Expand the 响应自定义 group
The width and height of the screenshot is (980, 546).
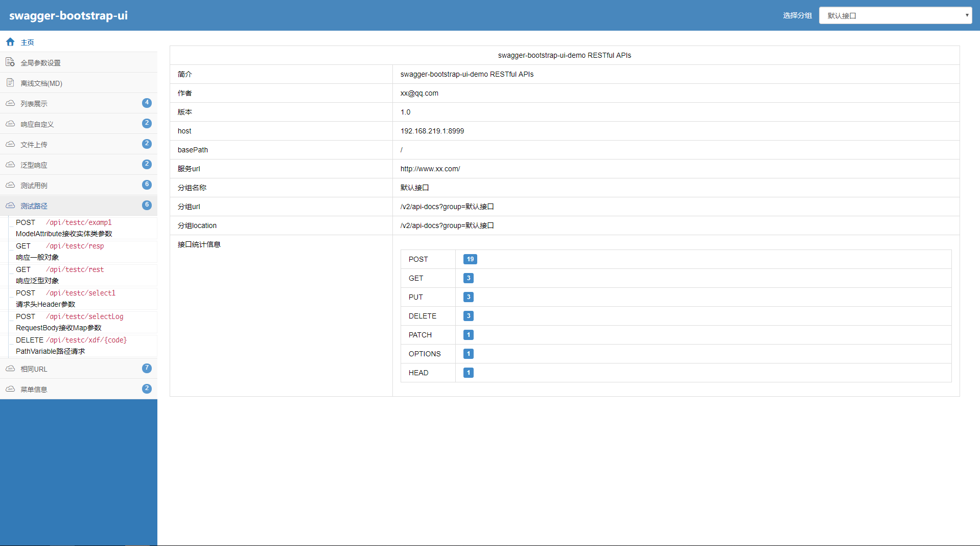tap(79, 124)
